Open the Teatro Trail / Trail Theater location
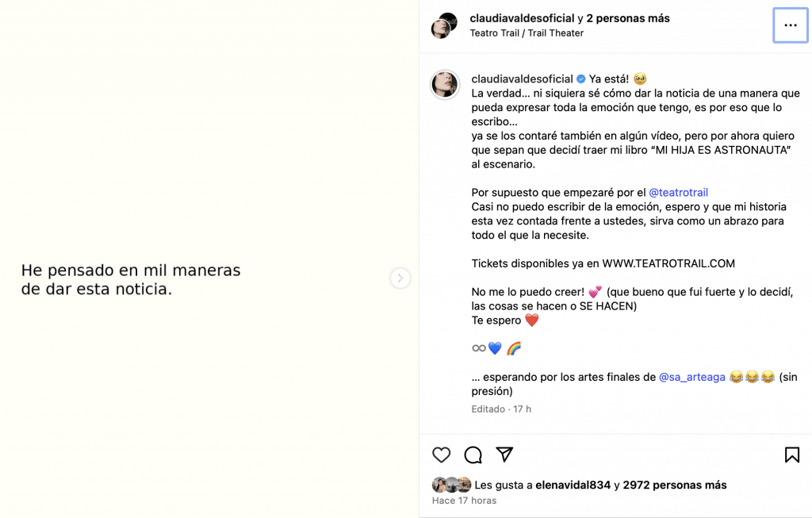812x518 pixels. point(527,33)
